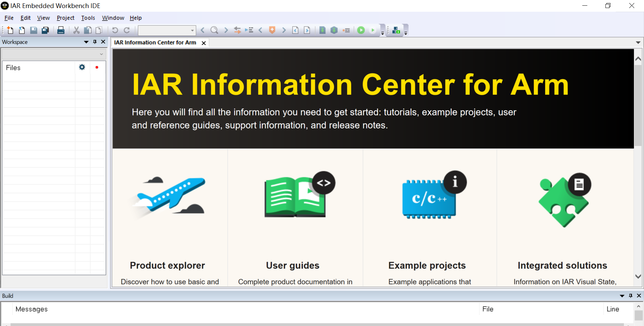The height and width of the screenshot is (326, 644).
Task: Click the Copy toolbar icon
Action: click(88, 30)
